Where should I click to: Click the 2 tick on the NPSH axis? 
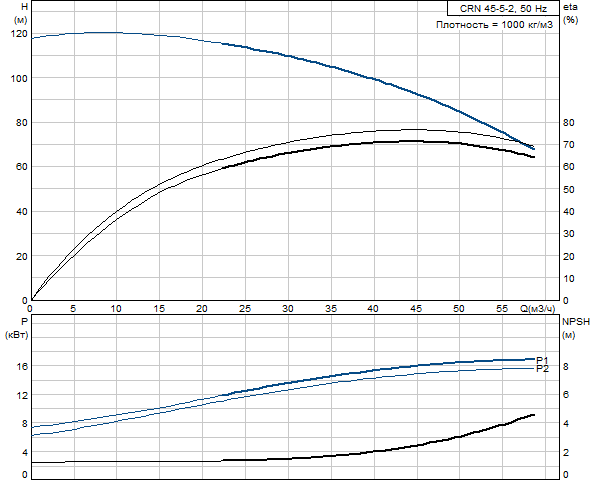pyautogui.click(x=566, y=452)
